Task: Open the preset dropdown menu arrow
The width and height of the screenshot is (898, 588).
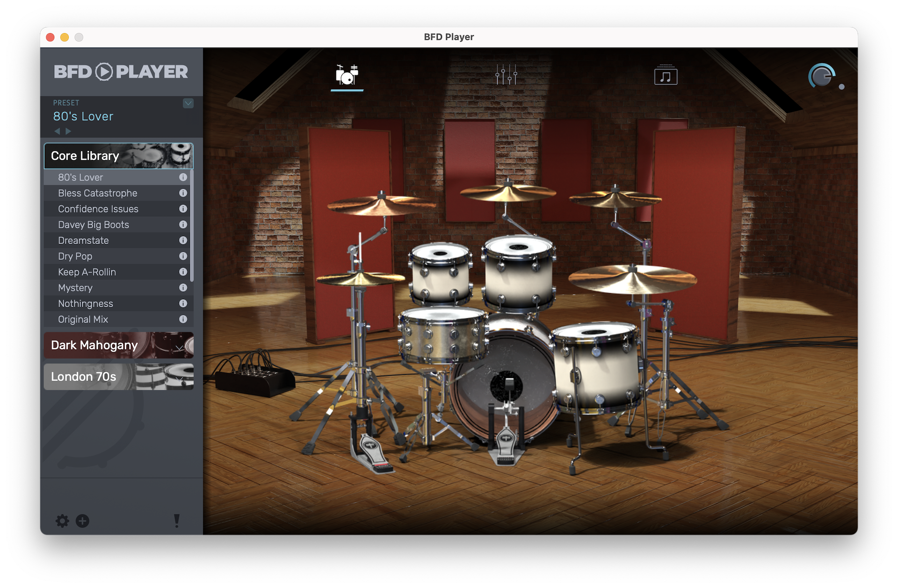Action: (x=188, y=103)
